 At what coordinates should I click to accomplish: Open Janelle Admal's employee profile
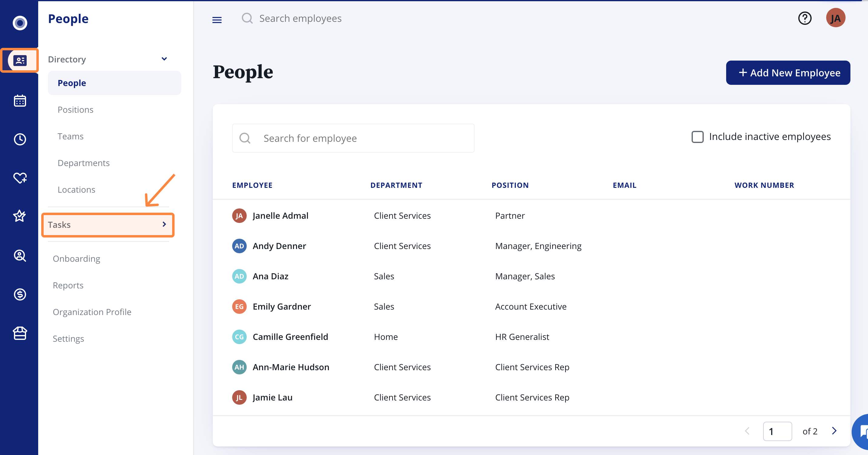pos(280,216)
